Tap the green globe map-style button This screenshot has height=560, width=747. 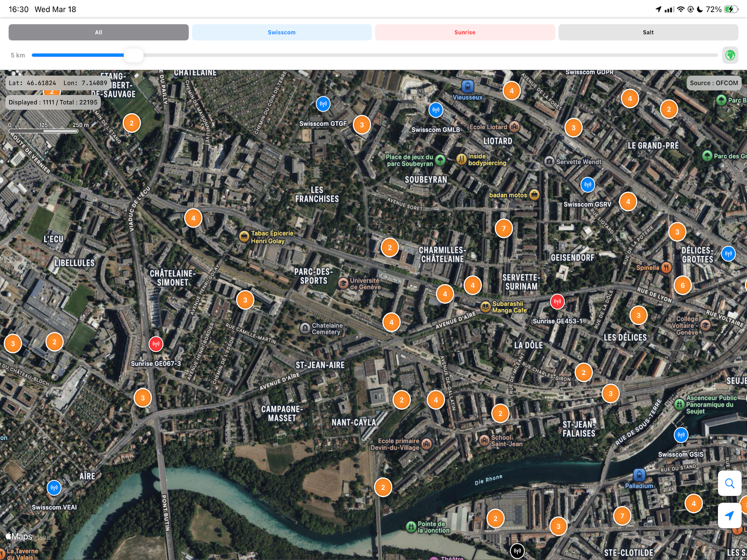pos(730,55)
